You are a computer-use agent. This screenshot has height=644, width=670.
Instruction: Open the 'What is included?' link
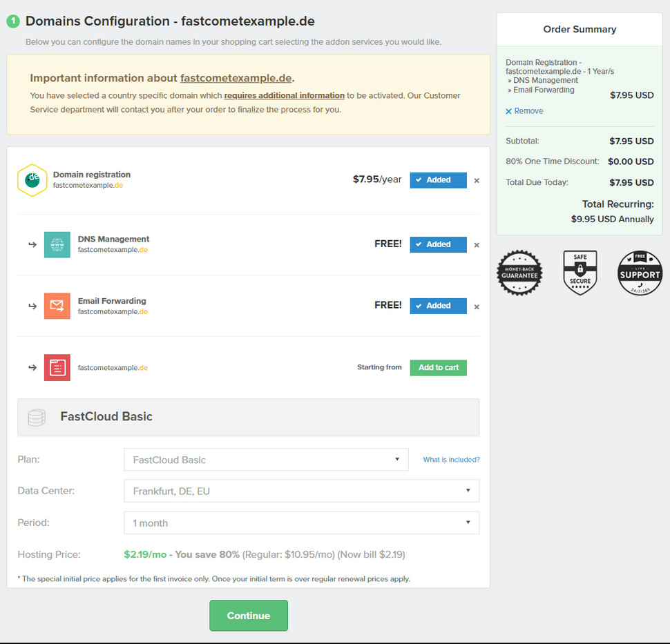click(x=452, y=460)
